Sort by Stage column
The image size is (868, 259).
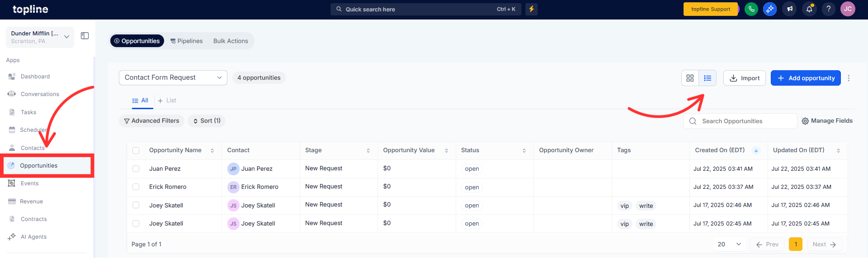[x=368, y=151]
